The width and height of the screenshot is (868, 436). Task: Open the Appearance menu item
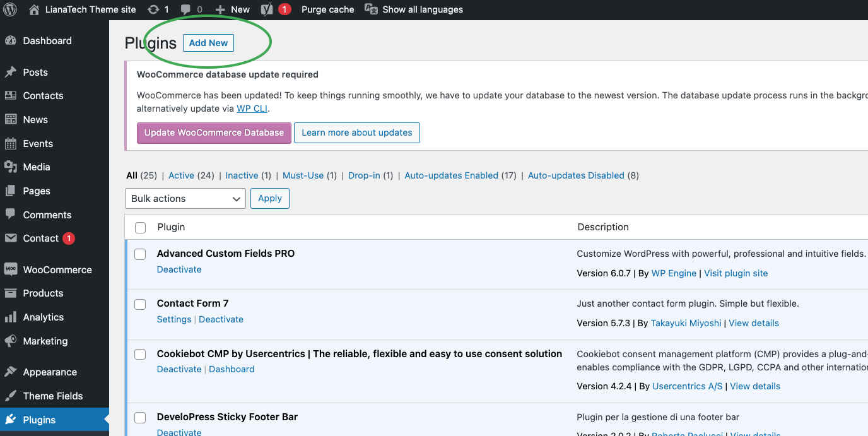[x=50, y=372]
